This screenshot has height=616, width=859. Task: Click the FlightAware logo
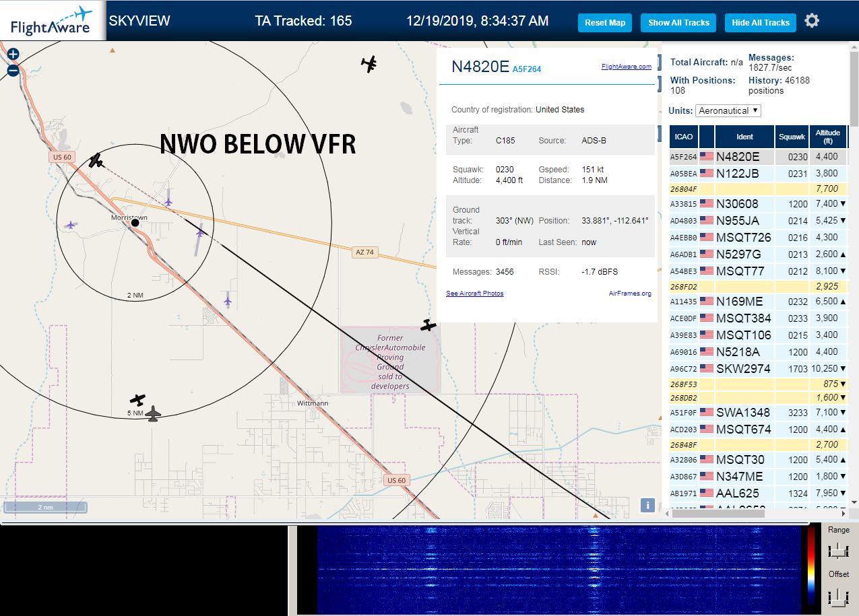[x=52, y=21]
